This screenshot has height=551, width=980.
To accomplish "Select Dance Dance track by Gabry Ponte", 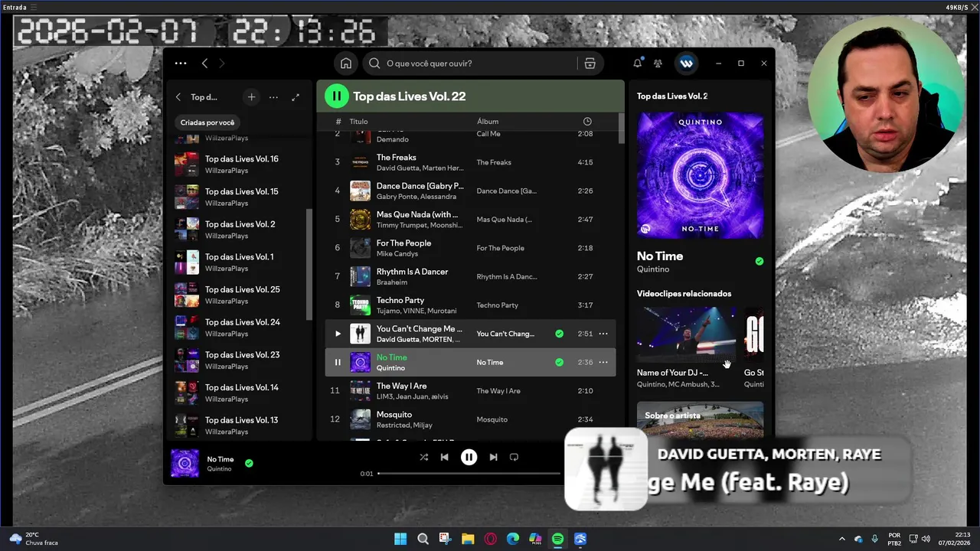I will tap(470, 191).
